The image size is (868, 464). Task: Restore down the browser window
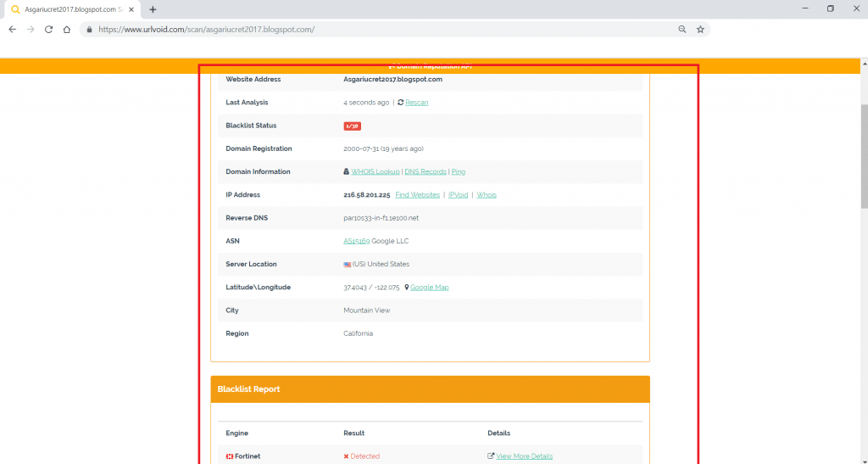[x=831, y=8]
